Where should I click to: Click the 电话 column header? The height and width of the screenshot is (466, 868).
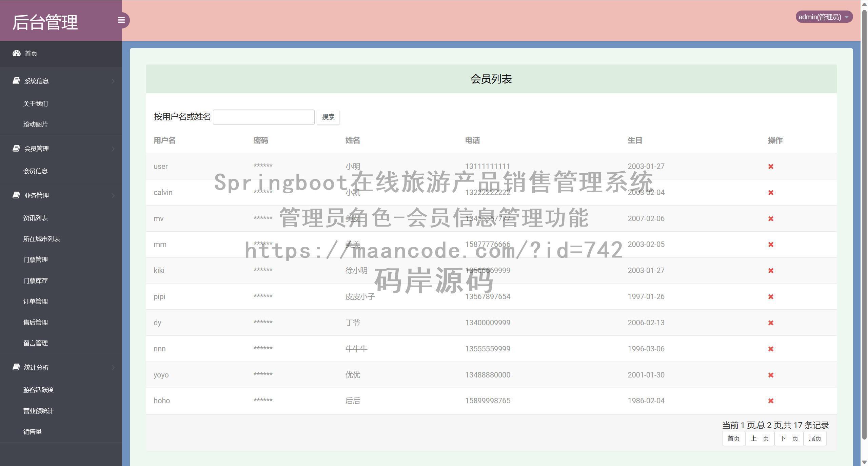coord(472,140)
